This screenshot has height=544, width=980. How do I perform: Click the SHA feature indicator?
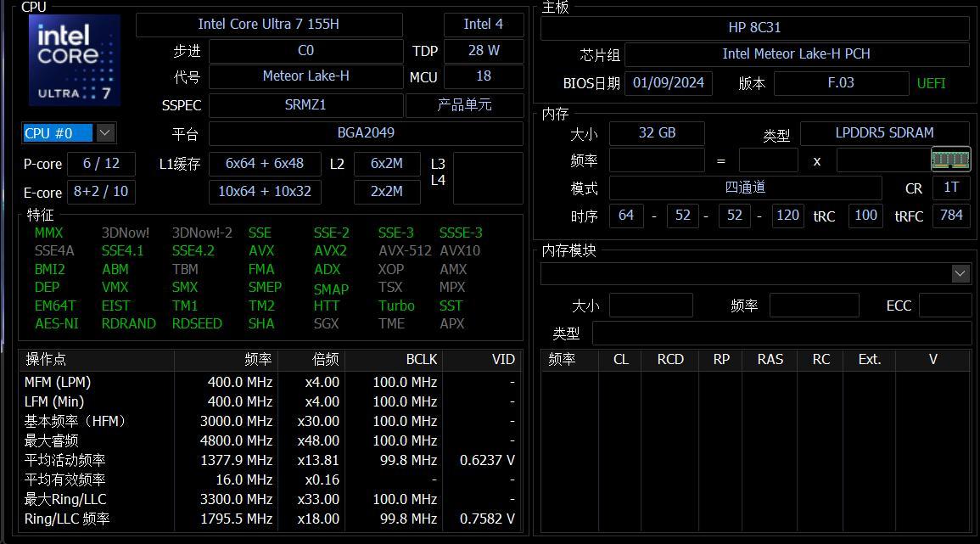click(261, 323)
